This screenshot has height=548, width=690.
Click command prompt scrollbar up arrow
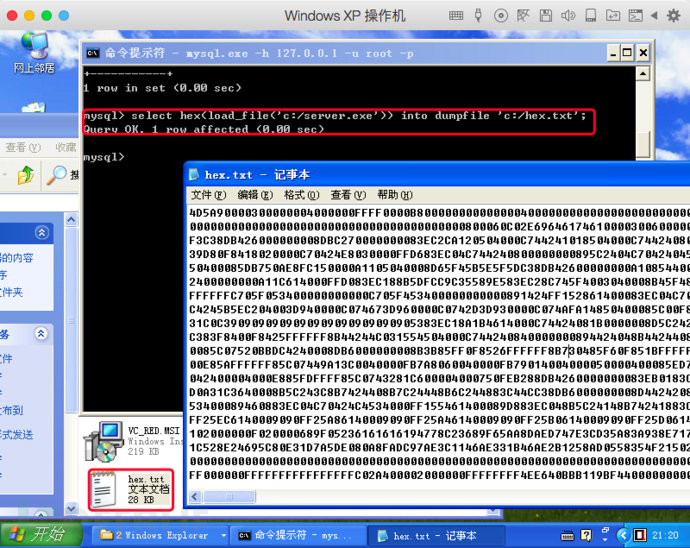point(643,73)
